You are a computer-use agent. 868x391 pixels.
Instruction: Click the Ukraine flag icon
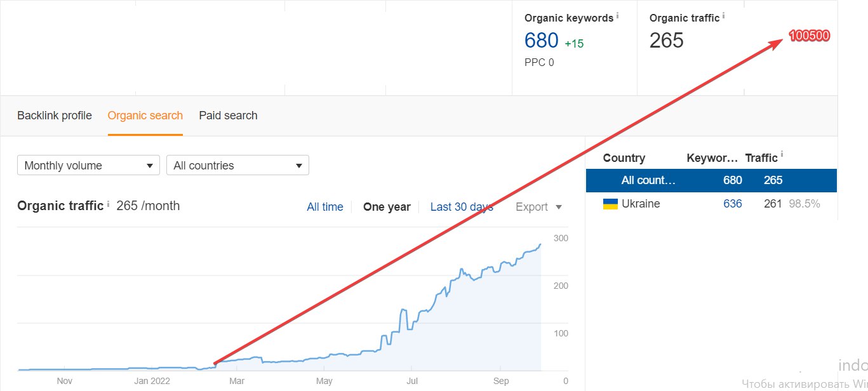coord(610,204)
